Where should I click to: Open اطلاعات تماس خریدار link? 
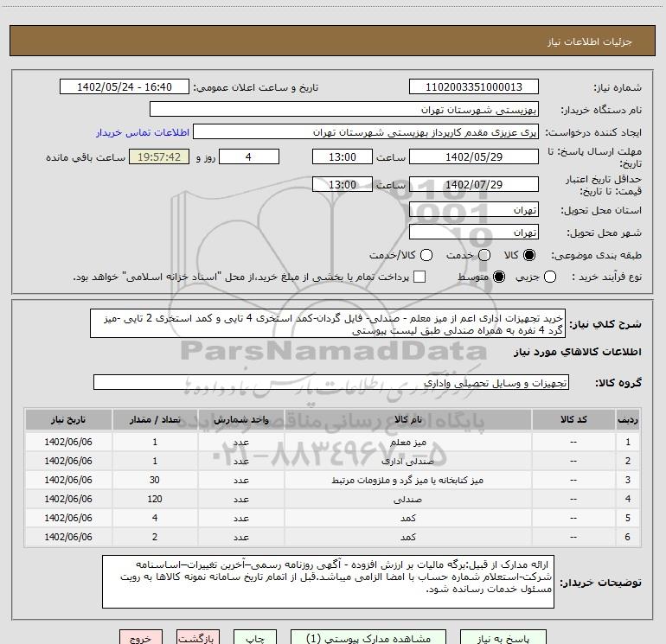(x=143, y=132)
